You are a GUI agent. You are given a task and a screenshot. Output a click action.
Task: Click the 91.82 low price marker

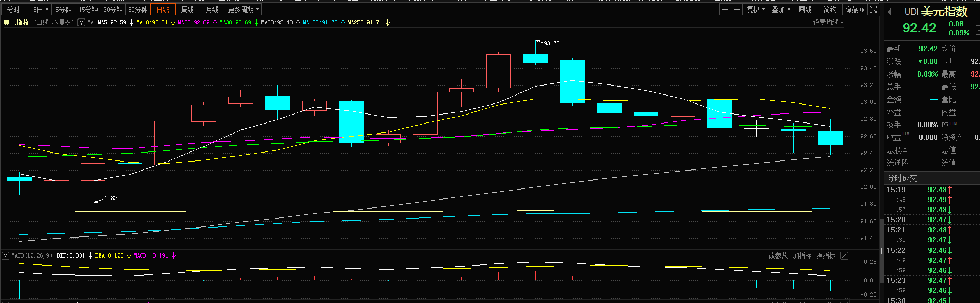pyautogui.click(x=109, y=198)
